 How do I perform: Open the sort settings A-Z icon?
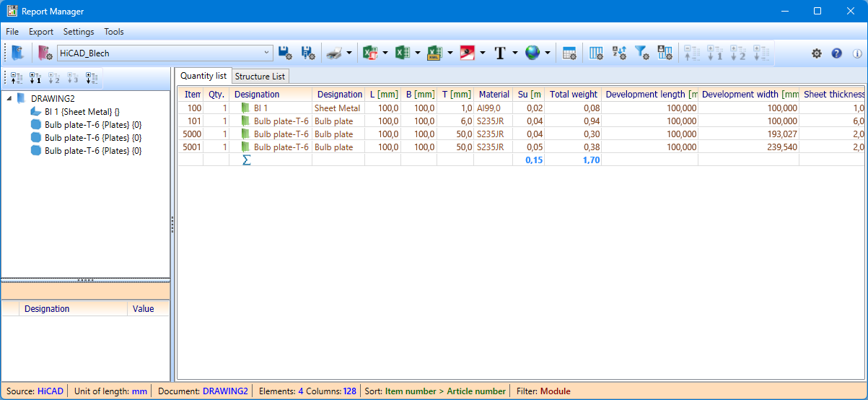click(619, 53)
